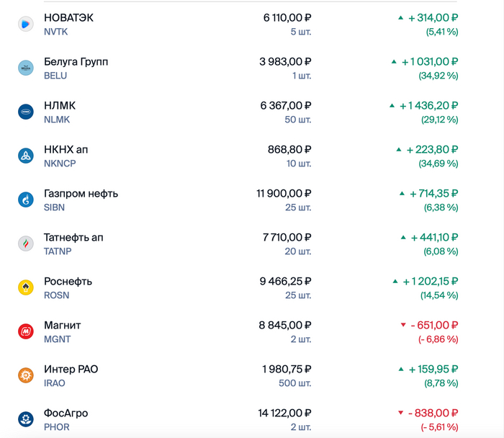Click the Роснефть position value 9 466,25 ₽
Image resolution: width=504 pixels, height=438 pixels.
285,281
